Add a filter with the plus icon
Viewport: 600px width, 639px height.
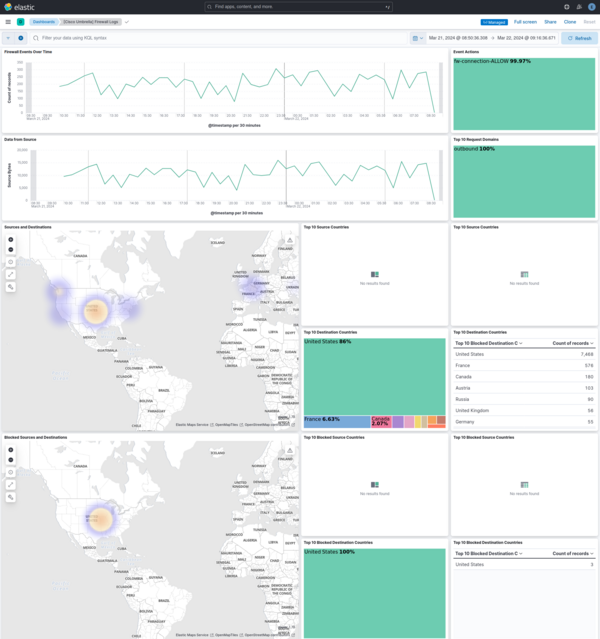pyautogui.click(x=21, y=38)
